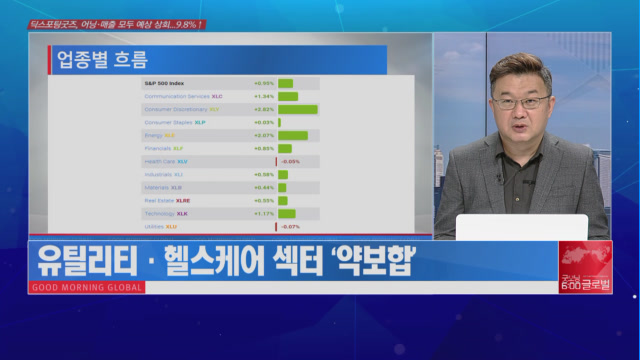
Task: Select the XLC ticker symbol
Action: click(217, 96)
